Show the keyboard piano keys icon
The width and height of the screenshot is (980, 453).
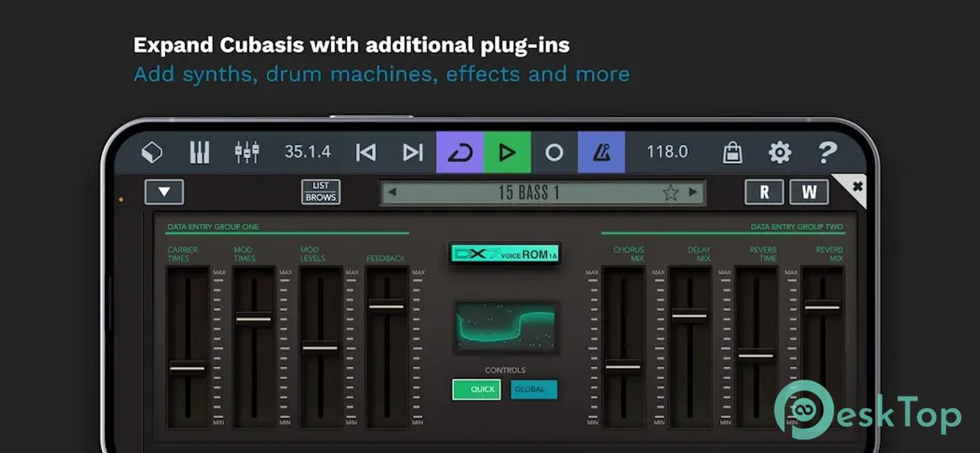click(199, 153)
